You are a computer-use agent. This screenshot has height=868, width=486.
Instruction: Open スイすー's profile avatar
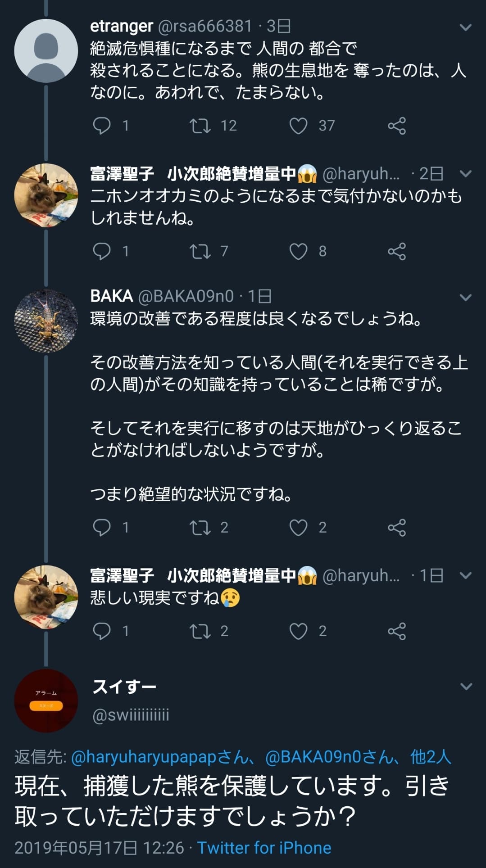[46, 701]
